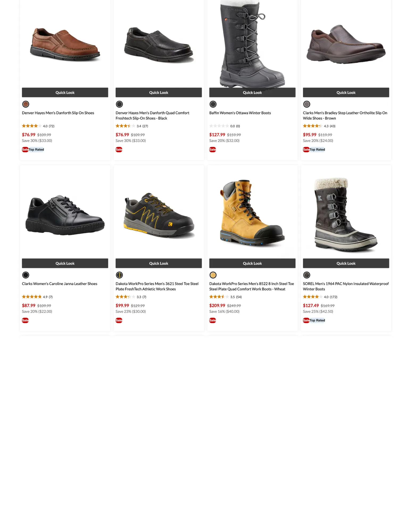411x532 pixels.
Task: Open Dakota WorkPro 8522 Work Boots title link
Action: click(251, 286)
